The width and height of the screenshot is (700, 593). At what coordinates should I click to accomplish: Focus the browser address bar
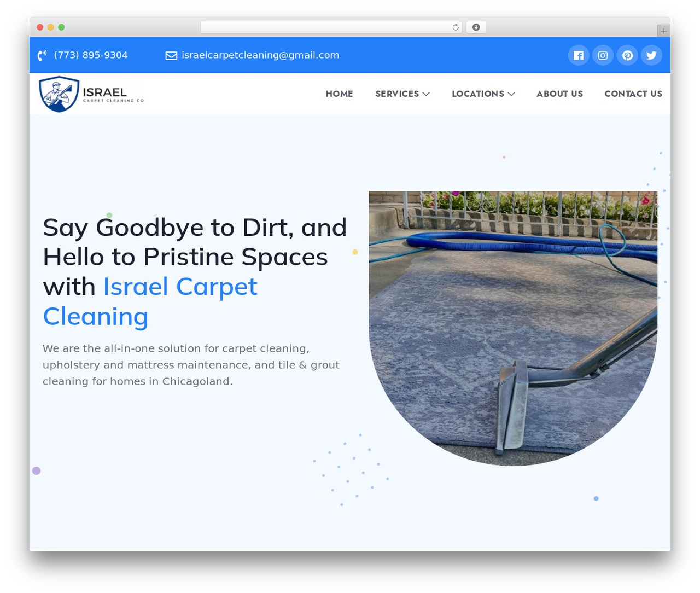331,27
